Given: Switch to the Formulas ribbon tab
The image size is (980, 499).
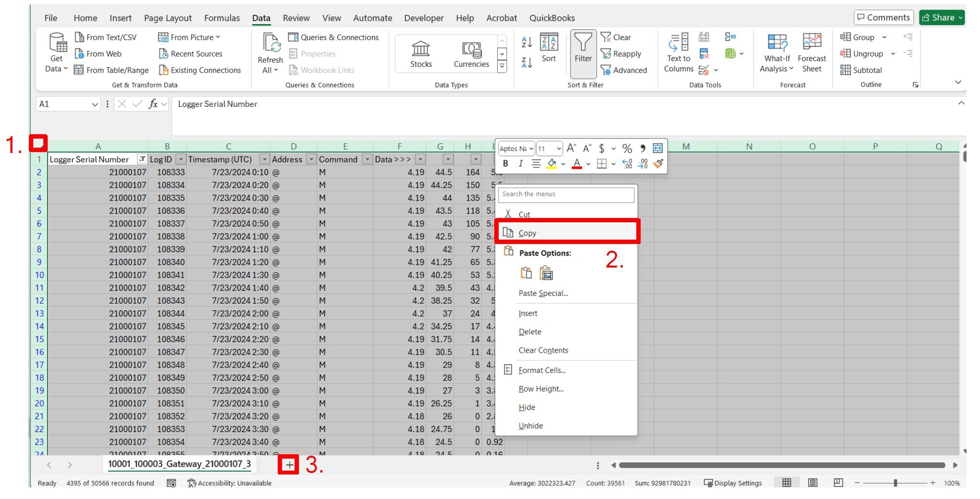Looking at the screenshot, I should pos(221,18).
